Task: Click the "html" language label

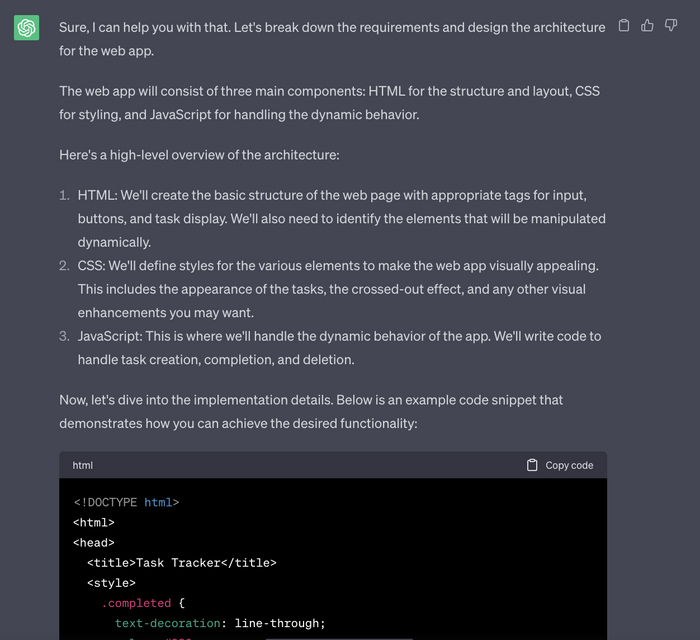Action: coord(83,465)
